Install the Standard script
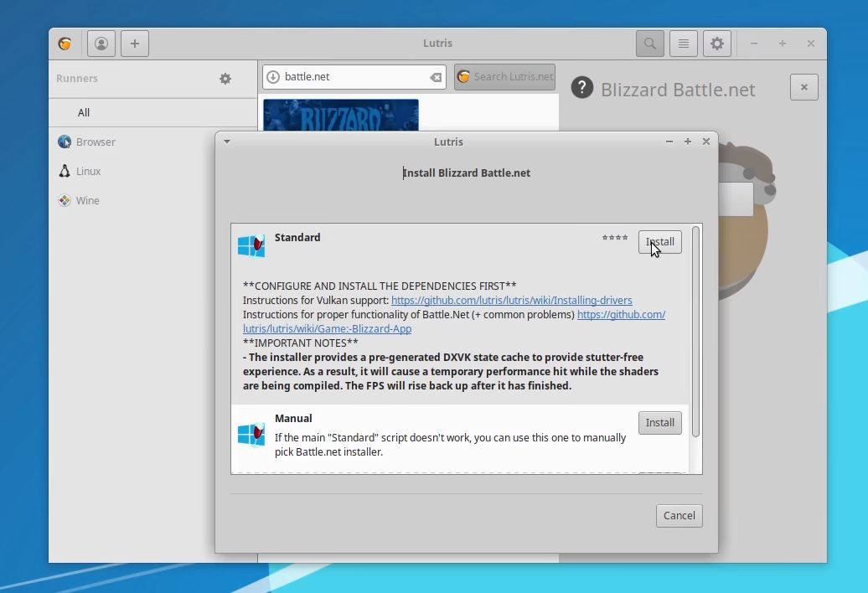This screenshot has width=868, height=593. (660, 242)
